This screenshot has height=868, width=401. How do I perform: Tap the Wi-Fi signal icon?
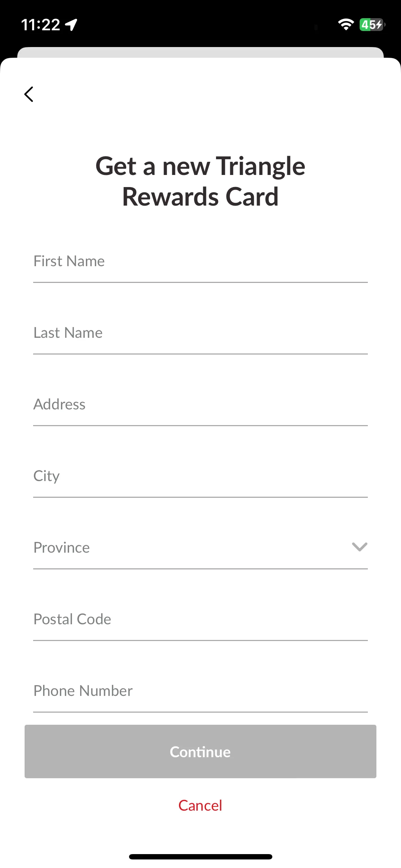(346, 25)
